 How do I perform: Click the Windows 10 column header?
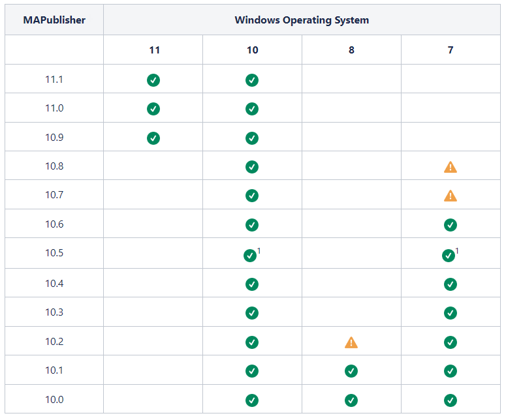point(253,50)
